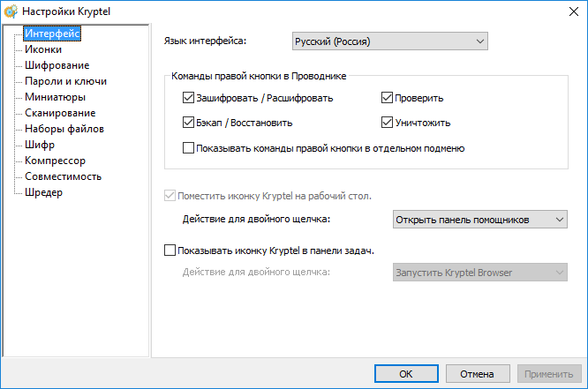Uncheck the Проверить checkbox
Viewport: 588px width, 389px height.
(x=388, y=98)
